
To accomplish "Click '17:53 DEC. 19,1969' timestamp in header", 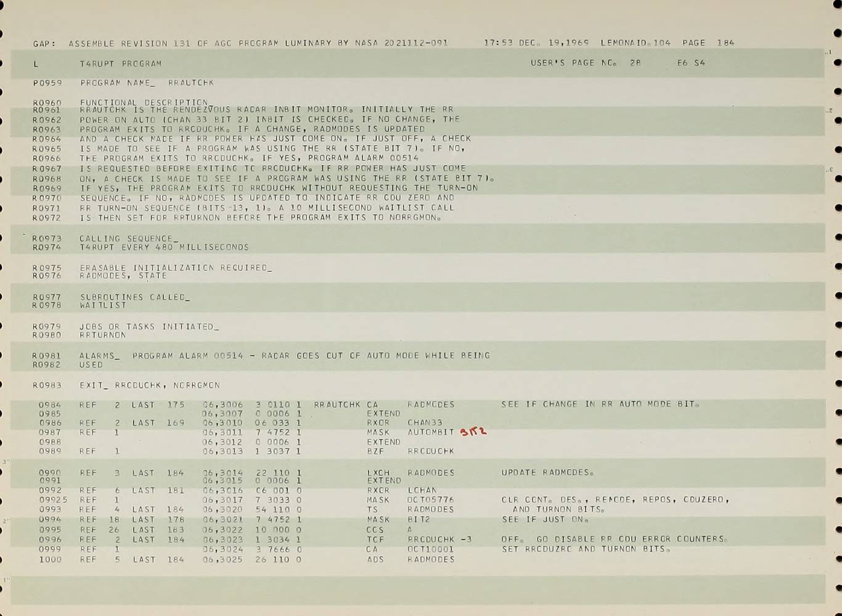I will (536, 43).
